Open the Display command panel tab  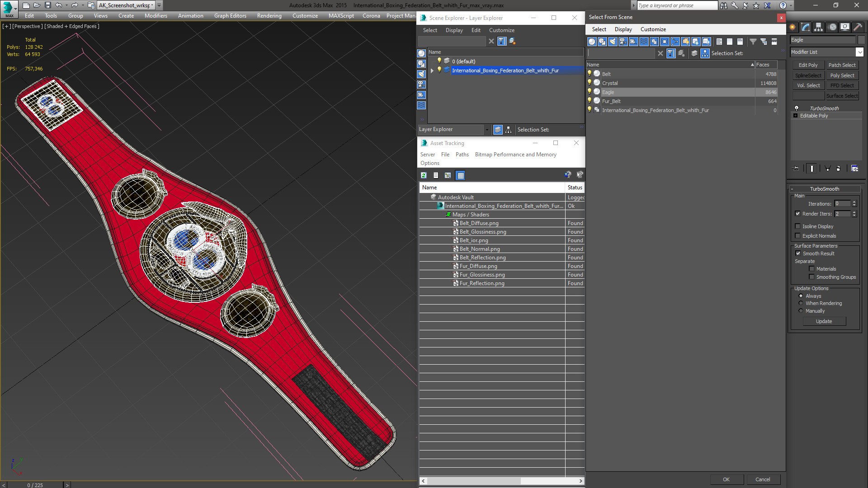pyautogui.click(x=845, y=27)
